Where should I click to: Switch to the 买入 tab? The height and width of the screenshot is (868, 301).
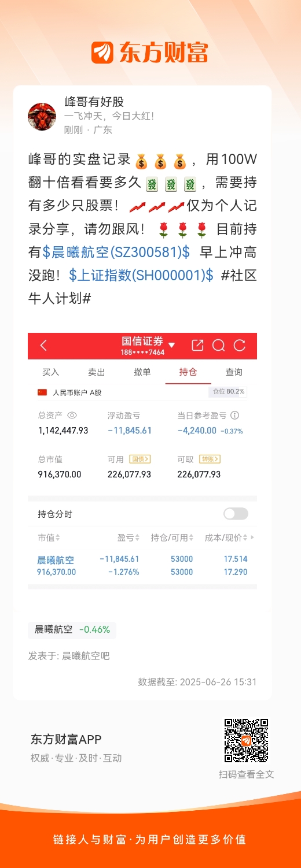51,372
